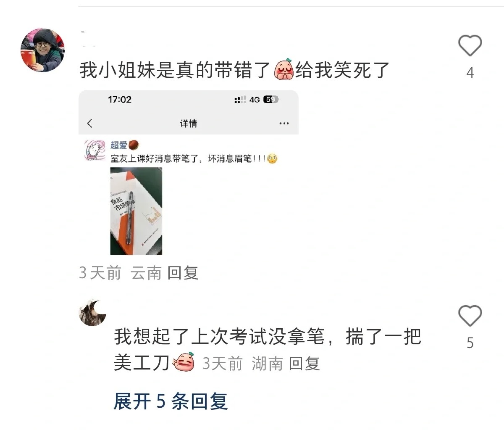Tap the laughing emoji after 美工刀
504x430 pixels.
coord(184,362)
